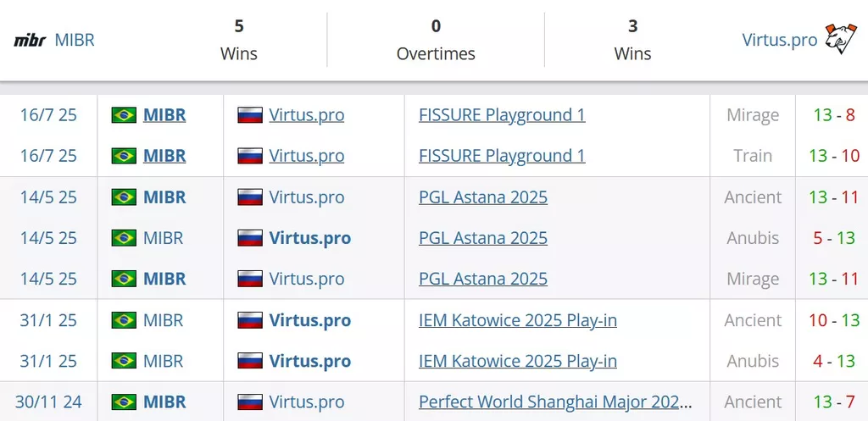Viewport: 868px width, 421px height.
Task: Click Brazil flag in Mirage 13-8 row
Action: pos(124,115)
